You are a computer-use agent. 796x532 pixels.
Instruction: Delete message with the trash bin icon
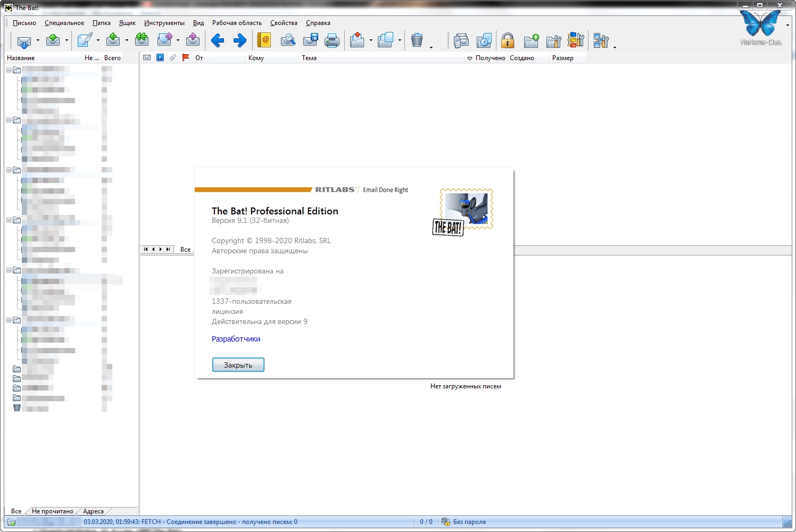[x=417, y=40]
